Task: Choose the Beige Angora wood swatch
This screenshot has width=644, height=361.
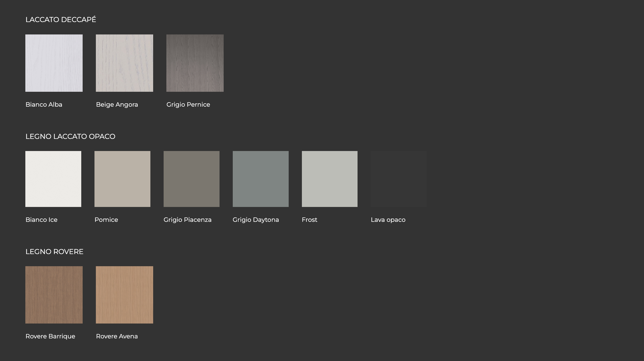Action: click(125, 63)
